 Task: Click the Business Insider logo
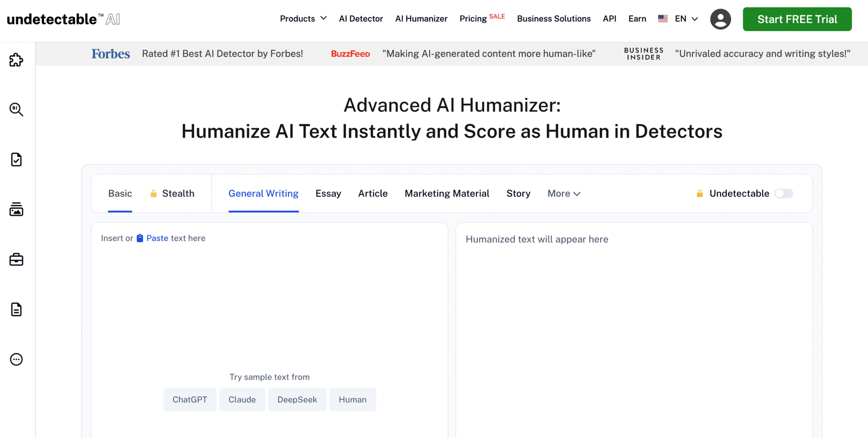(644, 54)
